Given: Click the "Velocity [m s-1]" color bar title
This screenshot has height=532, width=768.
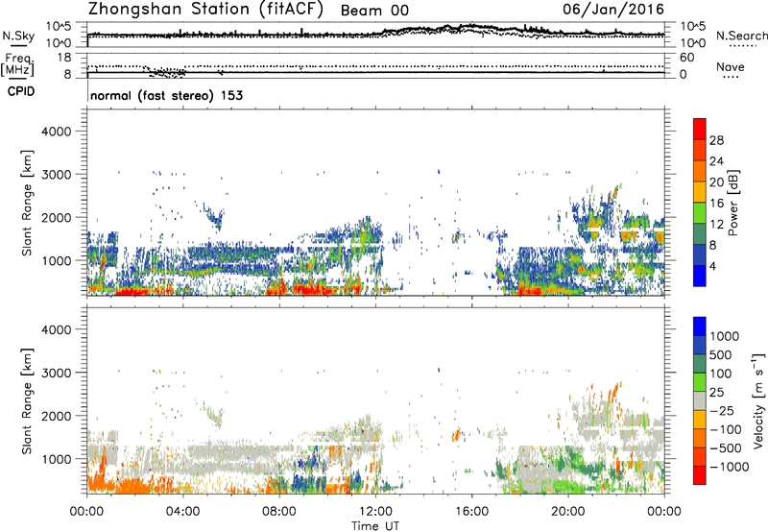Looking at the screenshot, I should pos(758,401).
